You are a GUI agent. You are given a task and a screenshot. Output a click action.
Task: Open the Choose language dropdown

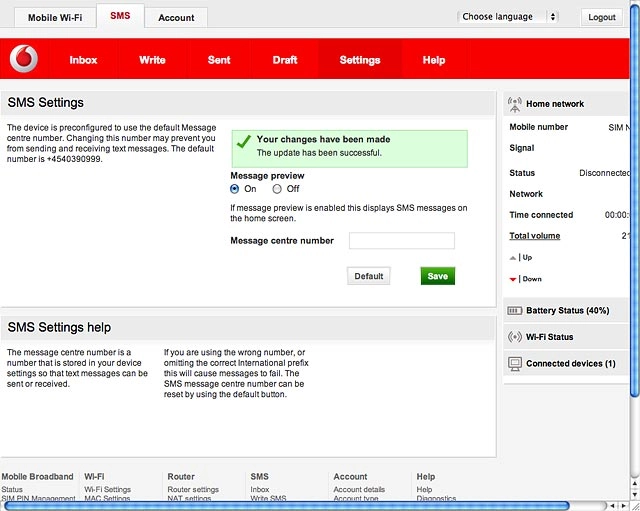pos(507,17)
